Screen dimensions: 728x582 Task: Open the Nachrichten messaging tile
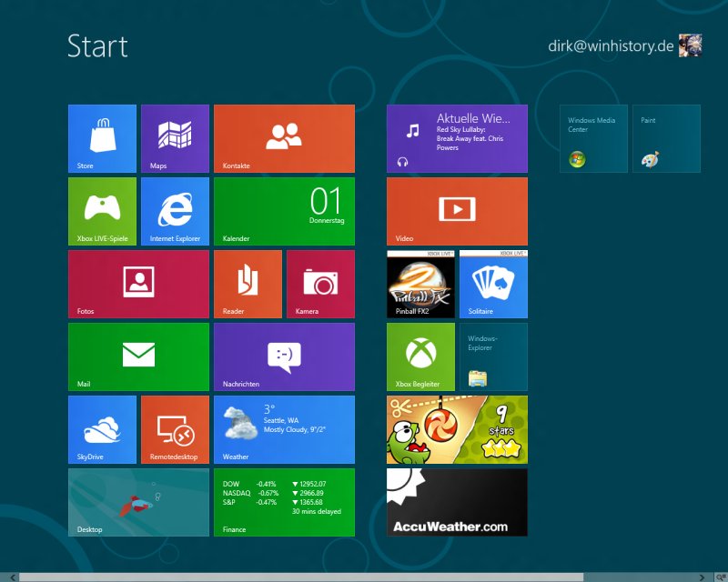(x=284, y=356)
